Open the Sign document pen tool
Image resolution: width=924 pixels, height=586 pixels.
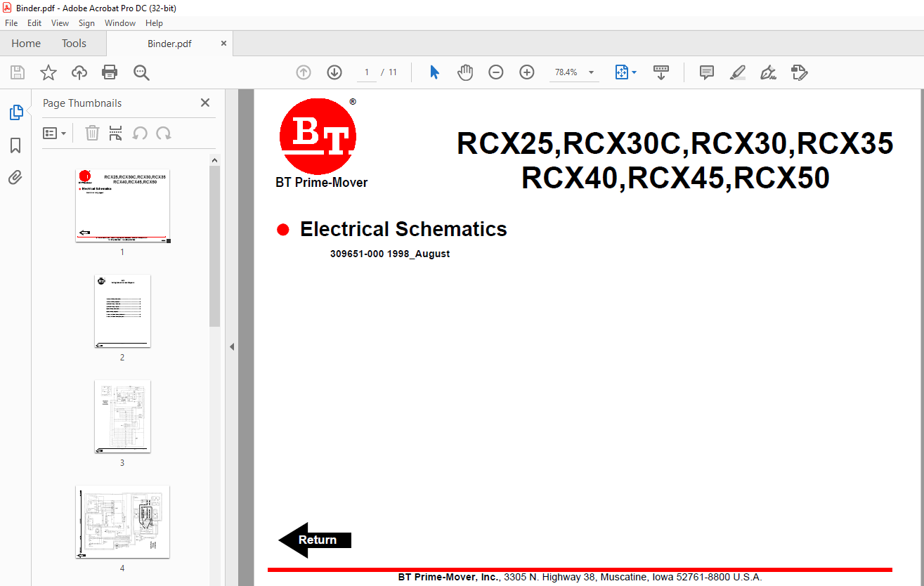pyautogui.click(x=768, y=72)
